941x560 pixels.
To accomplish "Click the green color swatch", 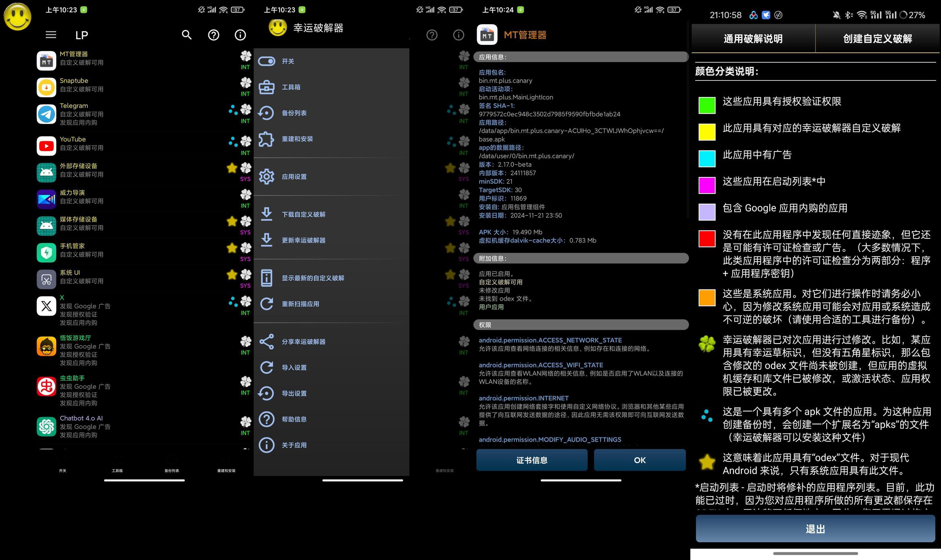I will (x=707, y=105).
